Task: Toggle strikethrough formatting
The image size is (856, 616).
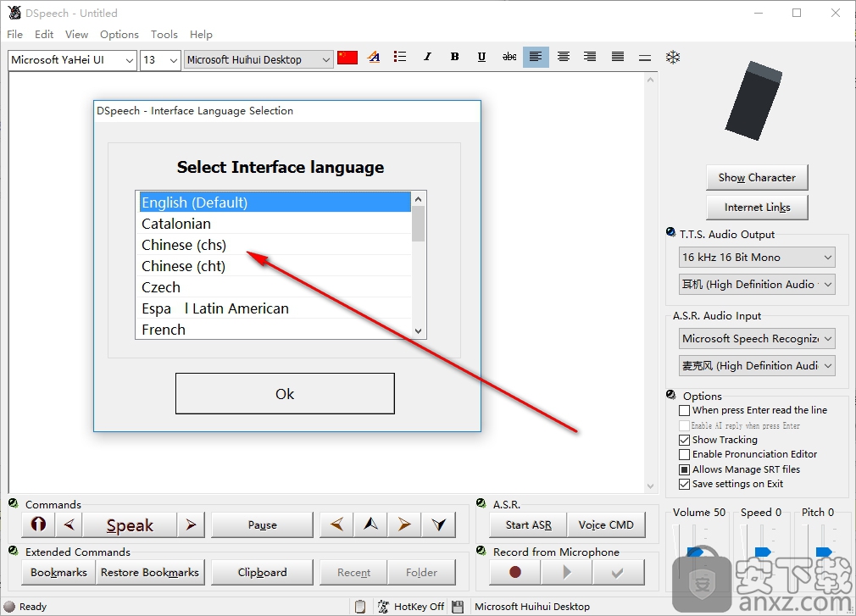Action: pos(509,57)
